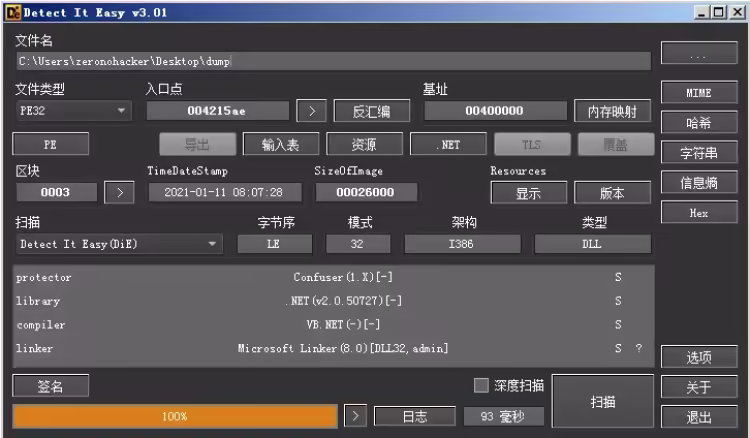Click the orange 100% progress bar
The width and height of the screenshot is (750, 438).
click(175, 416)
